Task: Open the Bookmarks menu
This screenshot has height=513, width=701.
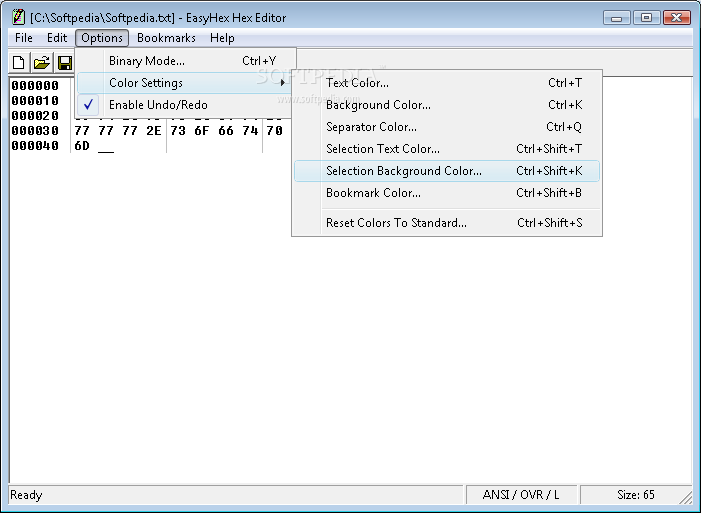Action: tap(166, 38)
